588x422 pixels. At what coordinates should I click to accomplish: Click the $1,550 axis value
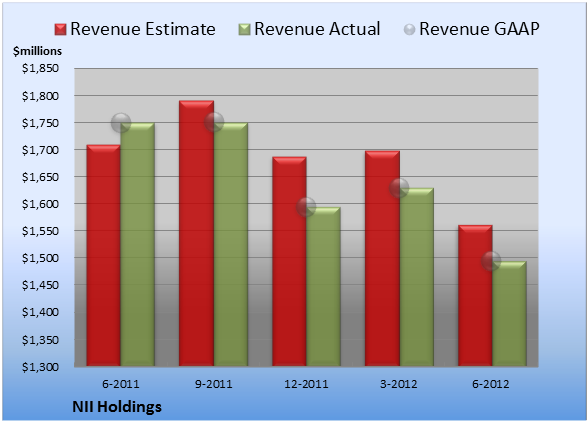[x=40, y=231]
